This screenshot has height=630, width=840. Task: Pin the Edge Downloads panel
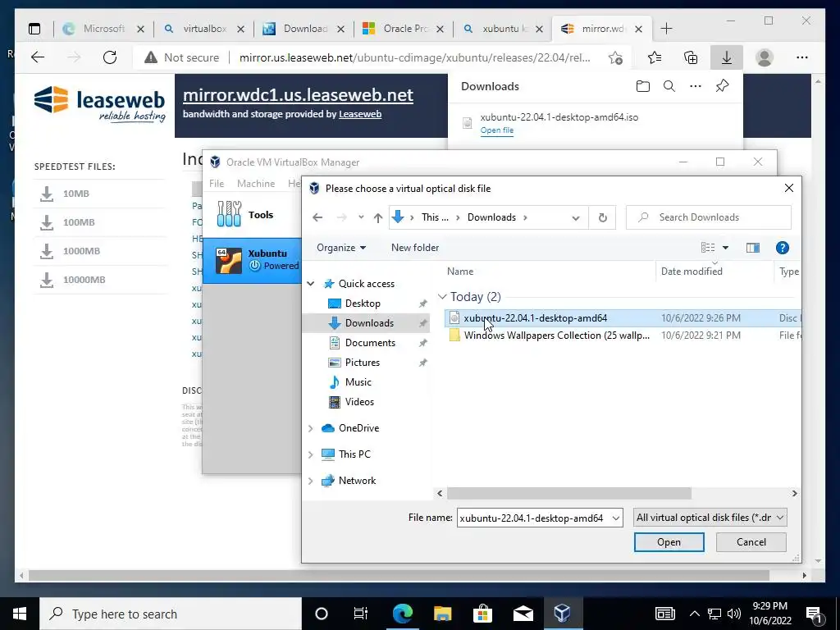(x=722, y=86)
